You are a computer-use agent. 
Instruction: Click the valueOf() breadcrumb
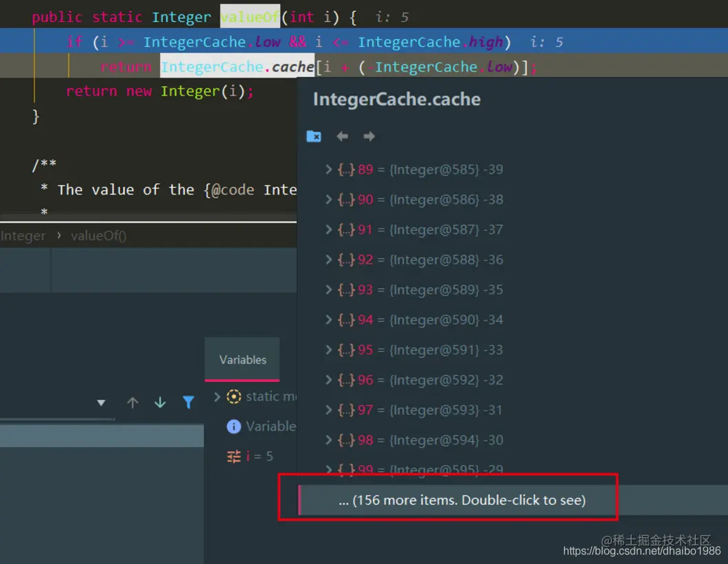point(98,236)
